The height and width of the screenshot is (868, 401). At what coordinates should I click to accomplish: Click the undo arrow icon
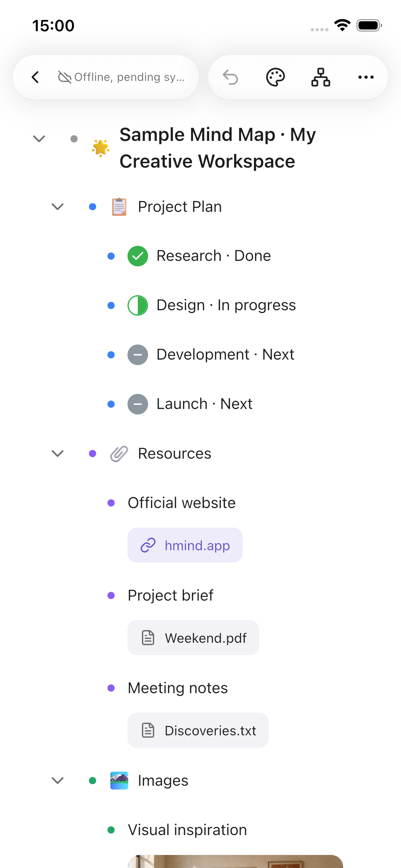coord(230,77)
